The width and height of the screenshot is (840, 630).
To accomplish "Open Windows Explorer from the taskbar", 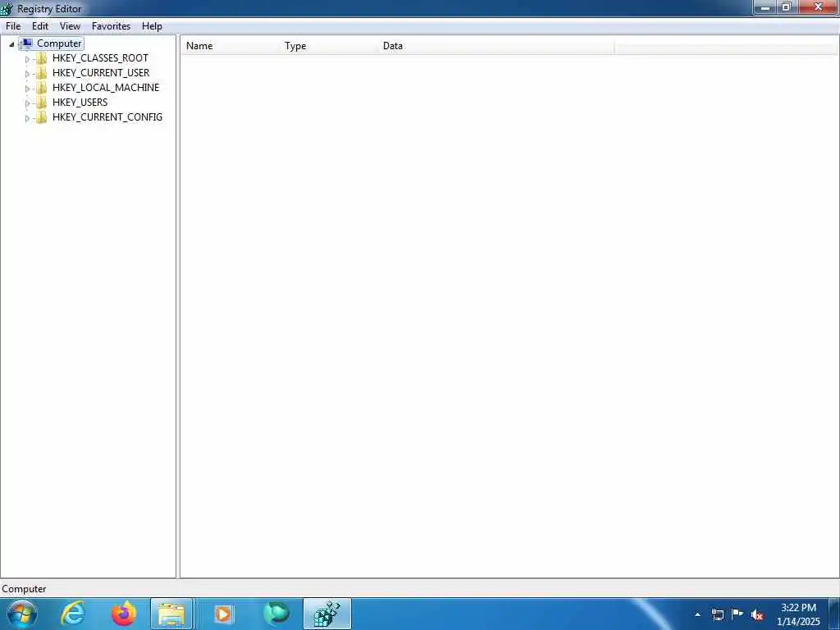I will (171, 614).
